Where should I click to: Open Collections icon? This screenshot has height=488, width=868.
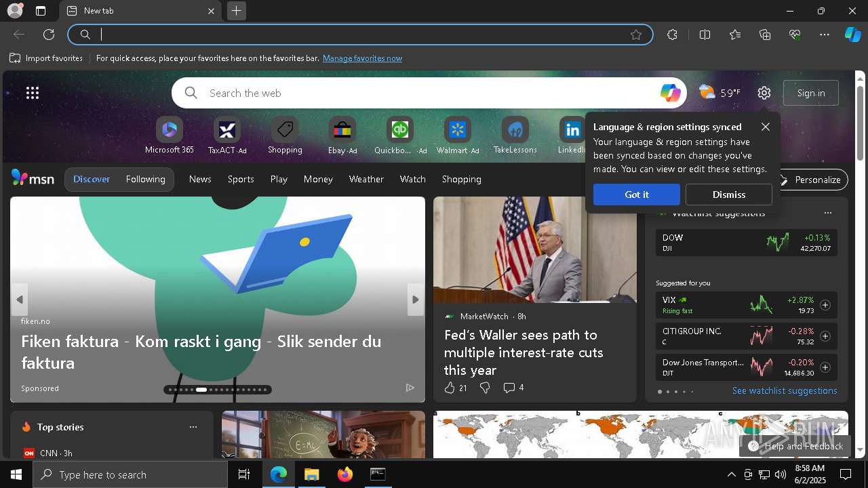[x=765, y=35]
